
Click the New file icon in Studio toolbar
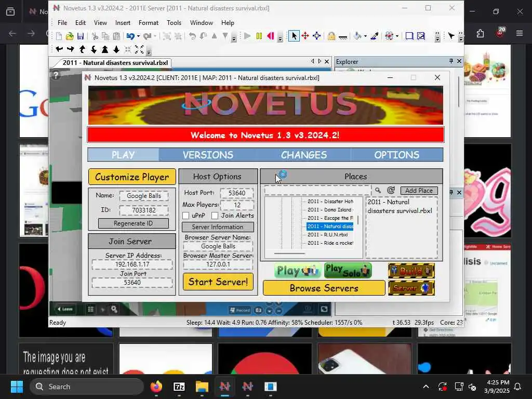[x=59, y=36]
